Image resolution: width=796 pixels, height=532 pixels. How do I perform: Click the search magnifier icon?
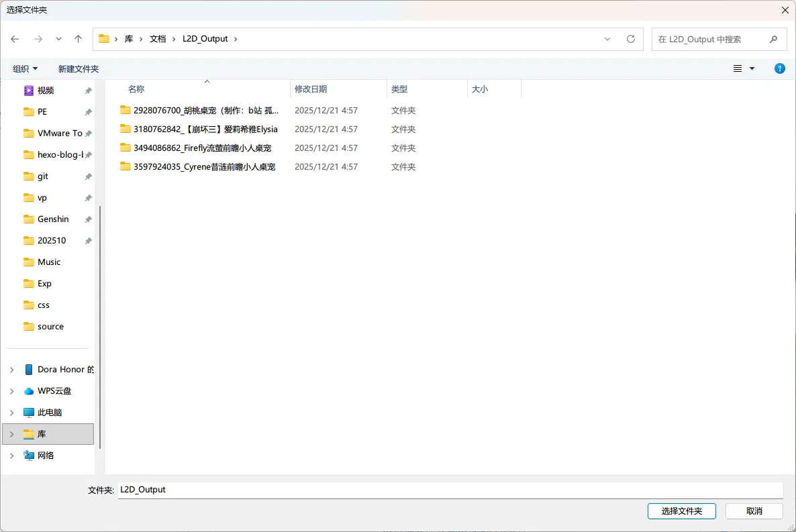click(774, 39)
